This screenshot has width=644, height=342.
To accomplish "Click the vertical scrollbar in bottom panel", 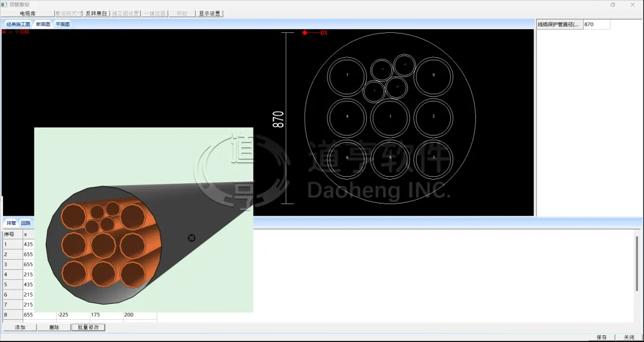I will (x=636, y=263).
